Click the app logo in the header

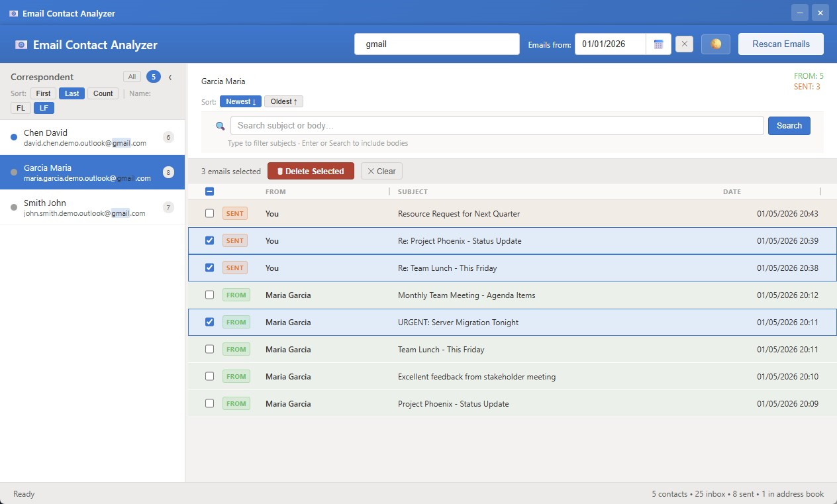[21, 45]
